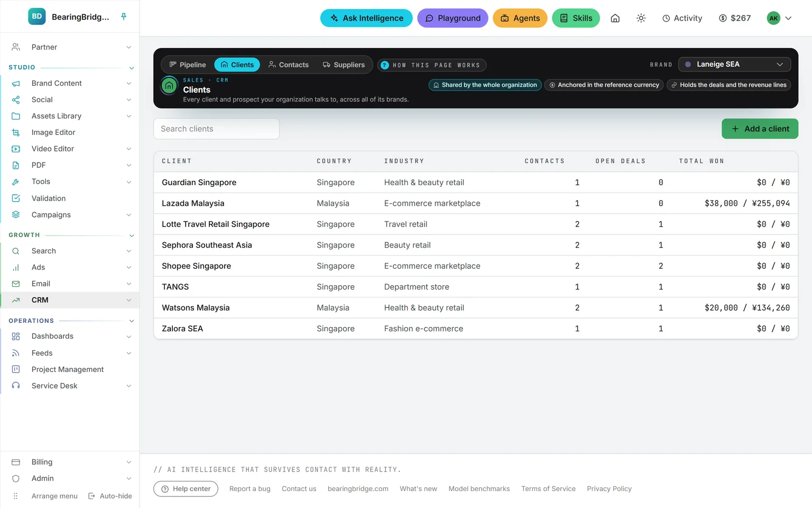The width and height of the screenshot is (812, 508).
Task: Open Ask Intelligence
Action: [x=366, y=18]
